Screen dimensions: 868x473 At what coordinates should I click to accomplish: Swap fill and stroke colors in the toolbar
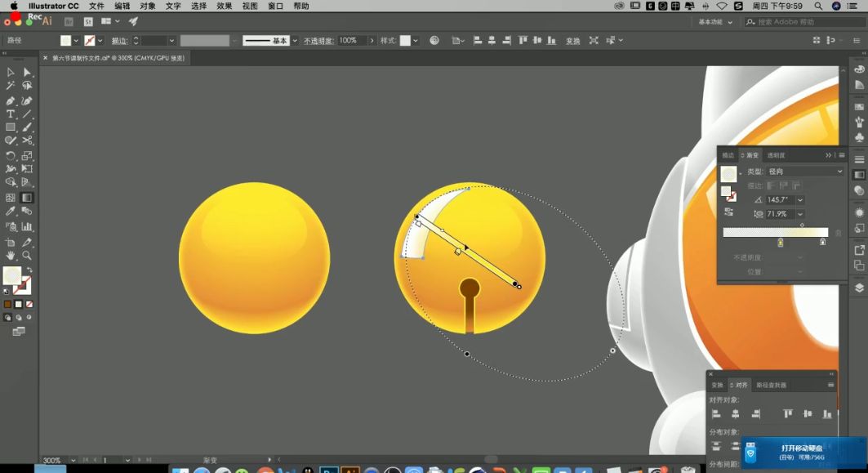click(29, 270)
